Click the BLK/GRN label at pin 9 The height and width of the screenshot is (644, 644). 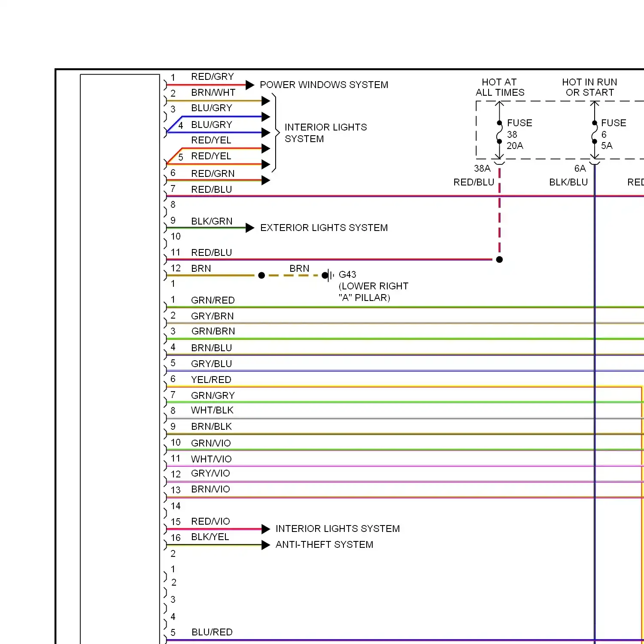[212, 221]
